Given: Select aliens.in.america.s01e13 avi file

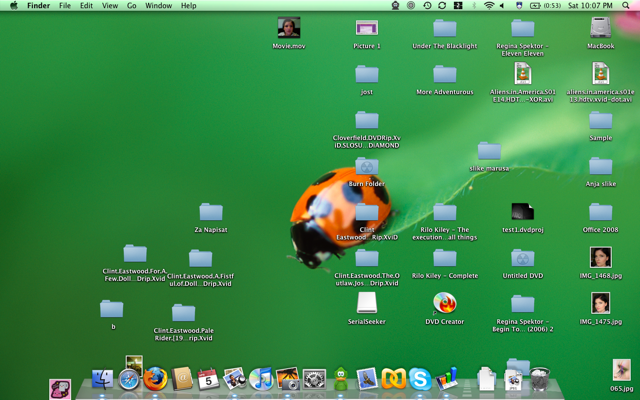Looking at the screenshot, I should click(x=600, y=74).
